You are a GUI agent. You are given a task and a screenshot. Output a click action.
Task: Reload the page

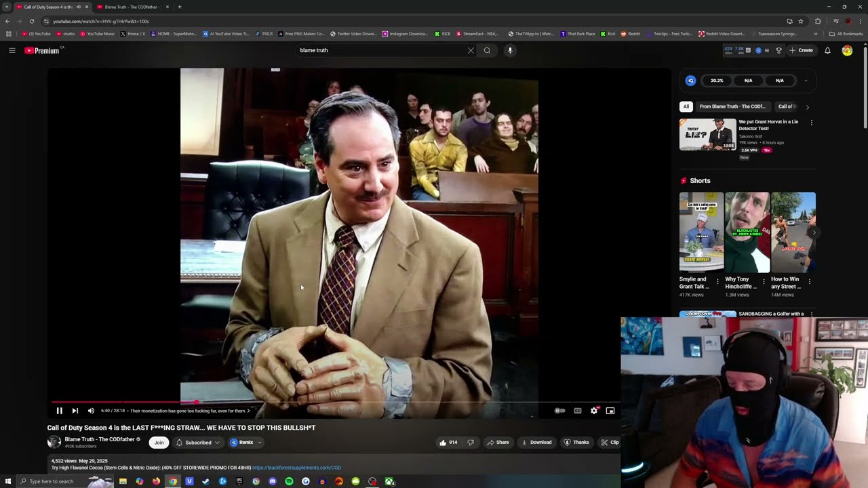[x=31, y=21]
